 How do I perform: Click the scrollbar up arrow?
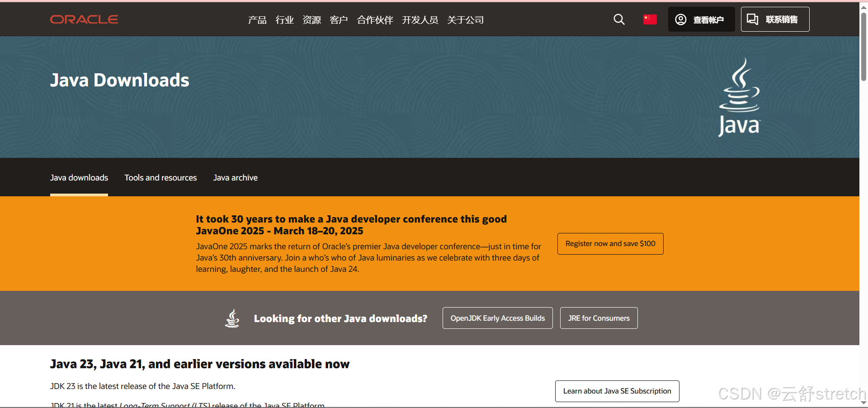pyautogui.click(x=863, y=7)
